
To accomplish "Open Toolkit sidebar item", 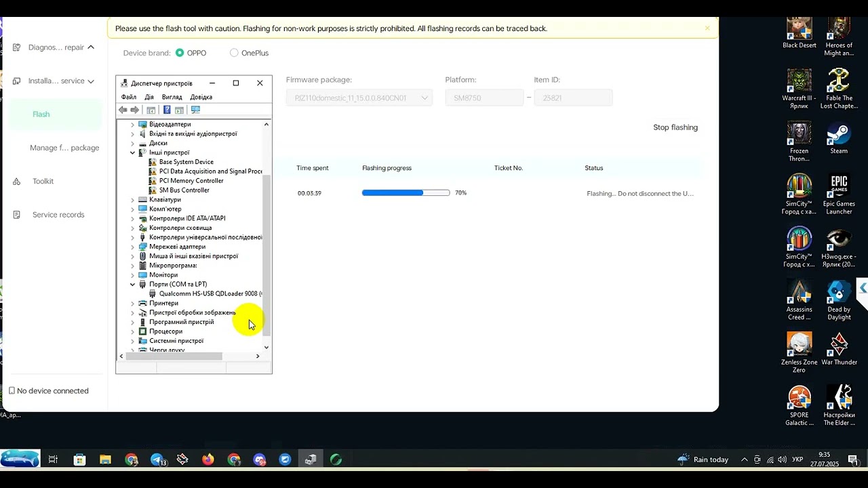I will coord(43,181).
